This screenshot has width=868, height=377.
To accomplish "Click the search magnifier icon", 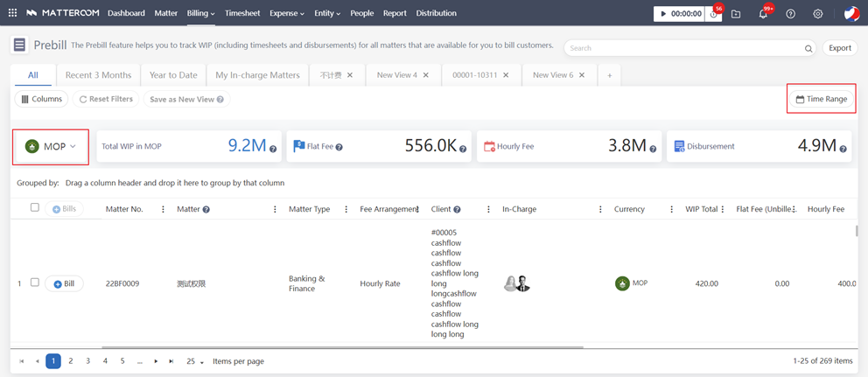I will [808, 49].
